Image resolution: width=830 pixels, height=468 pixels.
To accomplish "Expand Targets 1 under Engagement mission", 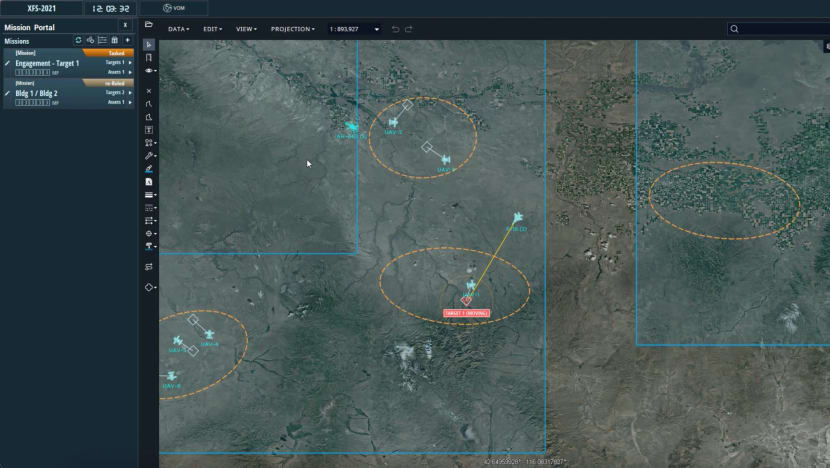I will [x=129, y=63].
